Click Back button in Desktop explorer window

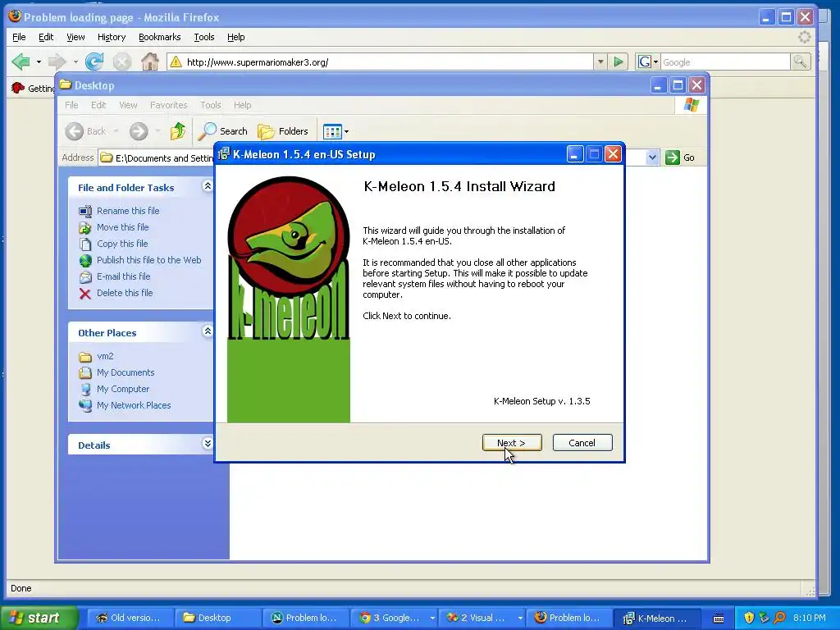point(86,131)
